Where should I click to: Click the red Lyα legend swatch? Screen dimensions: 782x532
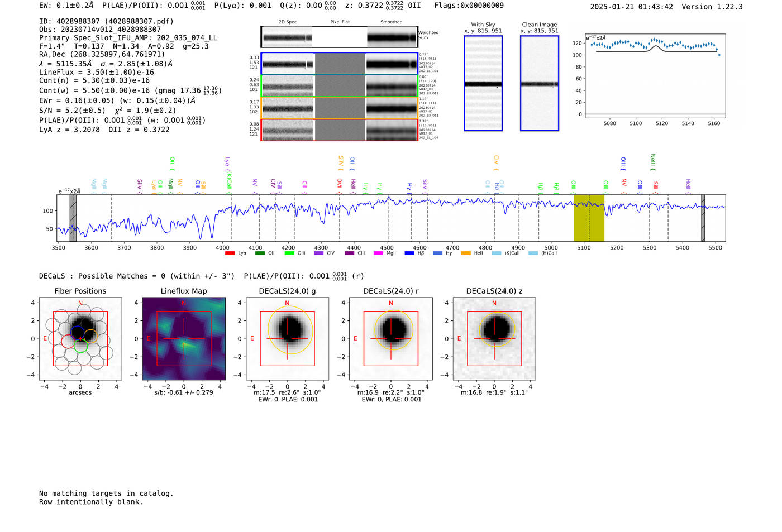coord(230,253)
